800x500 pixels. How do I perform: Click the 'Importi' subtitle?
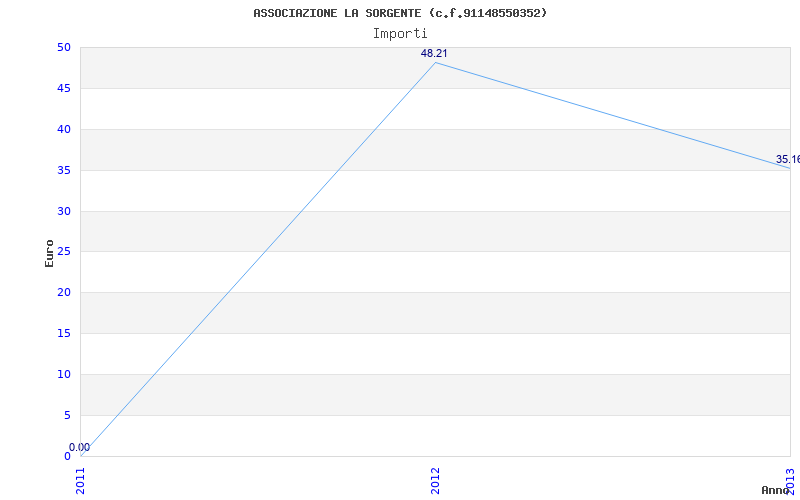pyautogui.click(x=400, y=34)
